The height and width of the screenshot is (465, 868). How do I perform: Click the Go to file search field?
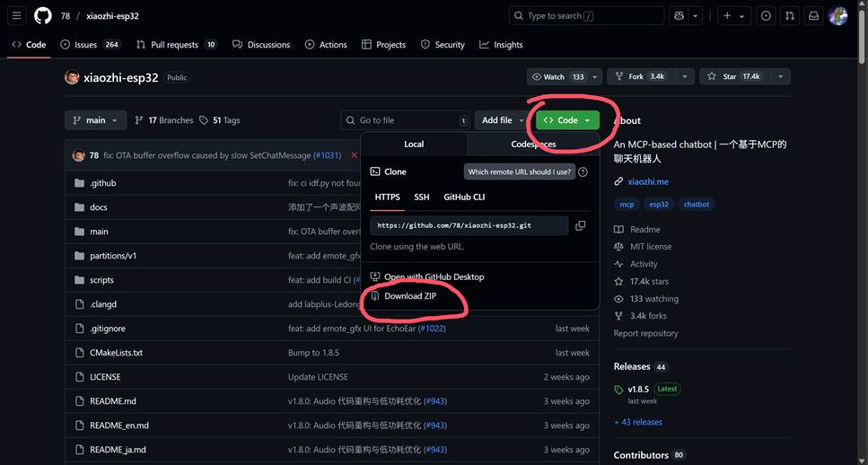coord(405,120)
